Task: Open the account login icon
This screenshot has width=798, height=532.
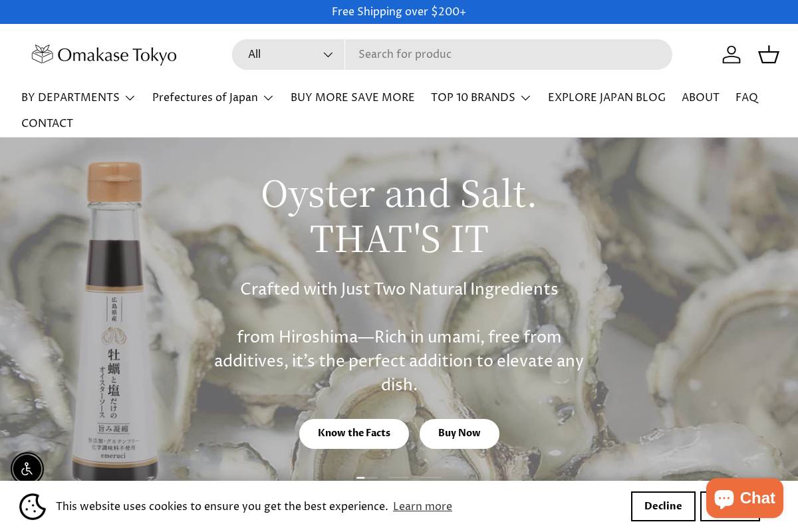Action: click(x=731, y=55)
